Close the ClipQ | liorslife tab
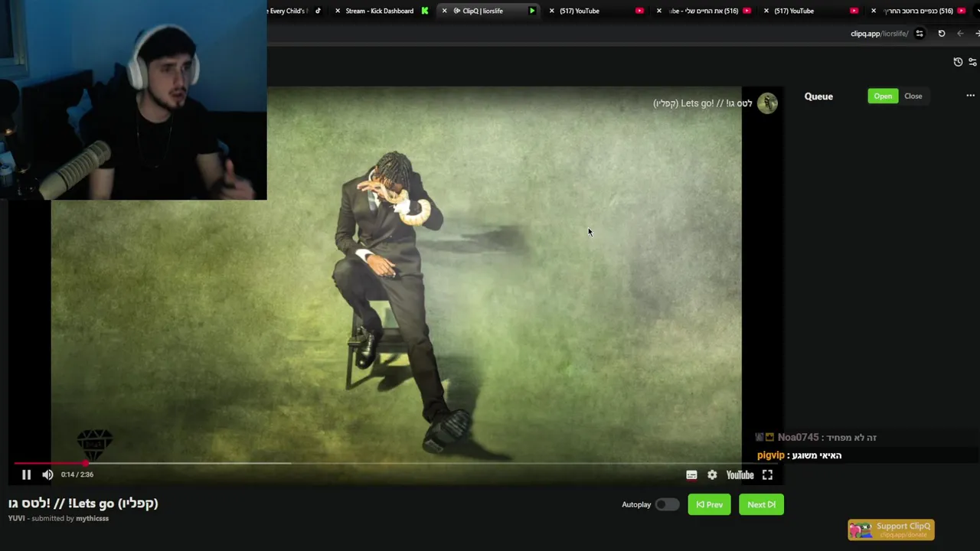 pyautogui.click(x=444, y=11)
